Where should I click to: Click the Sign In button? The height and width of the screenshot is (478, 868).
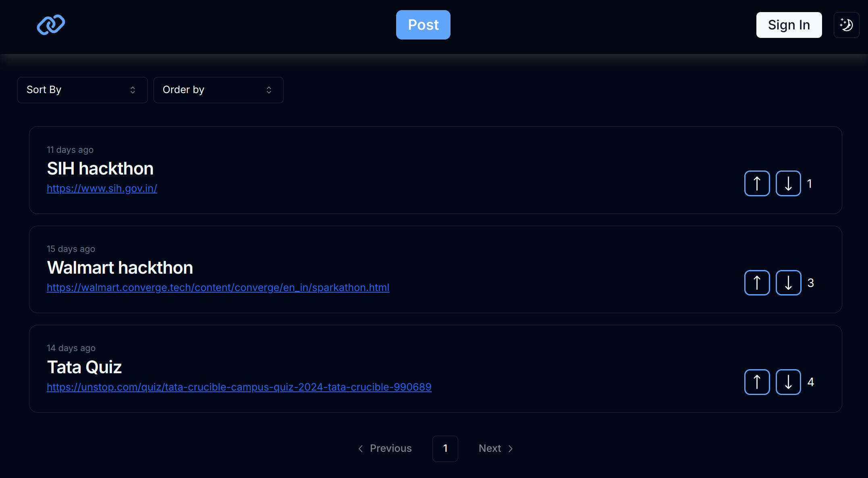[789, 25]
